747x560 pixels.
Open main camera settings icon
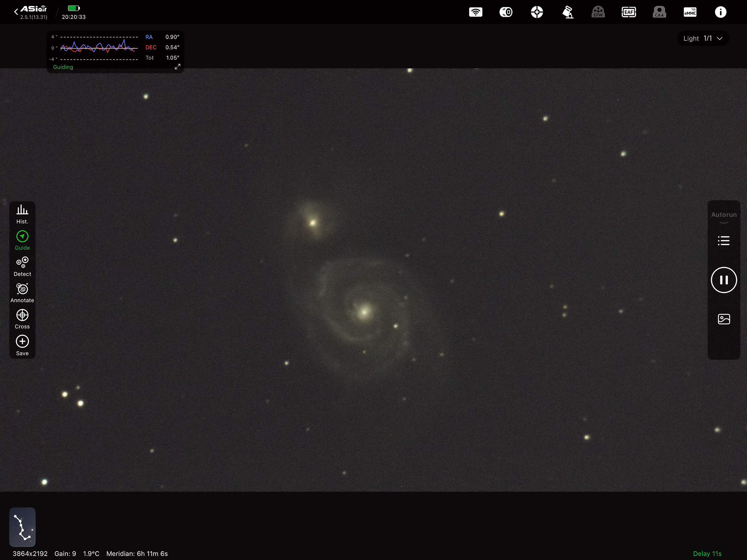506,12
